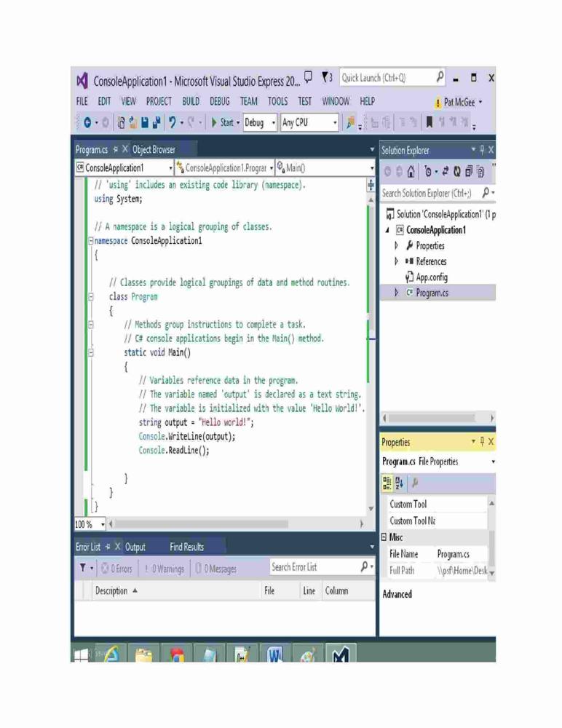Expand the References tree node
This screenshot has width=562, height=728.
coord(396,261)
